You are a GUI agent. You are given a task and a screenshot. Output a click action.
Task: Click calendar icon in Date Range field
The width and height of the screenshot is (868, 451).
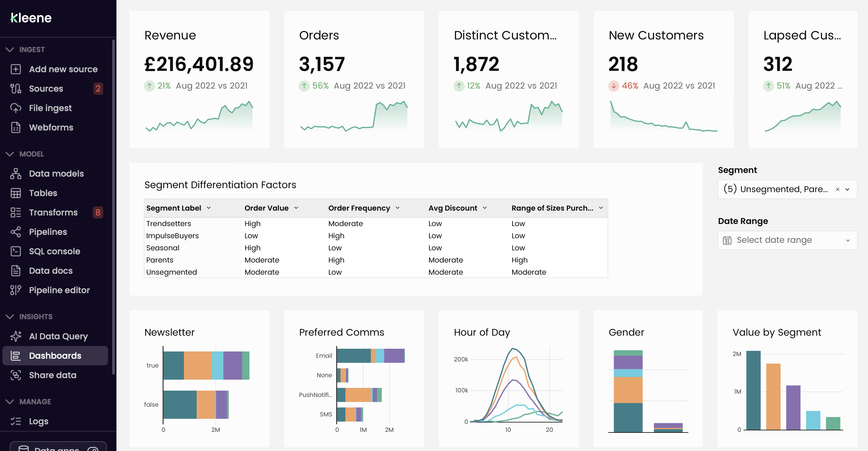(727, 240)
